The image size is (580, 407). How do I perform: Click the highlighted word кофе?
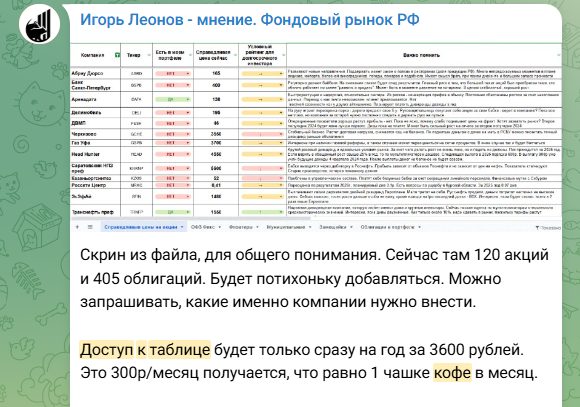point(452,373)
